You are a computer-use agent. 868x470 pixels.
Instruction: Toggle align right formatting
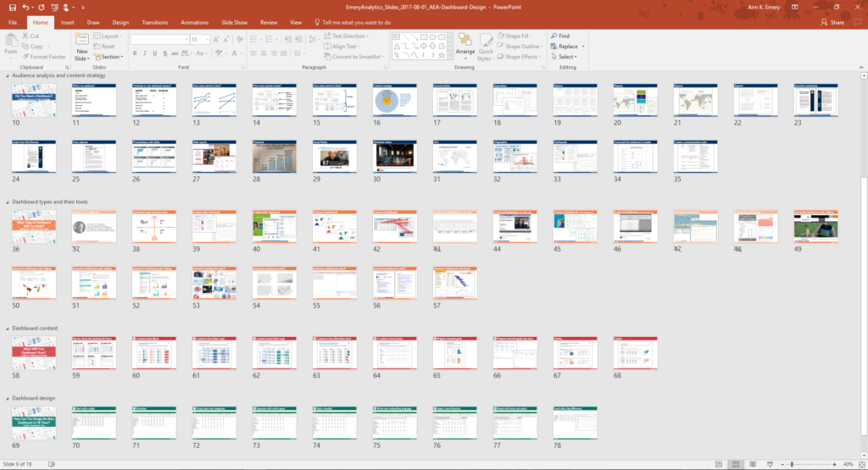[x=274, y=53]
